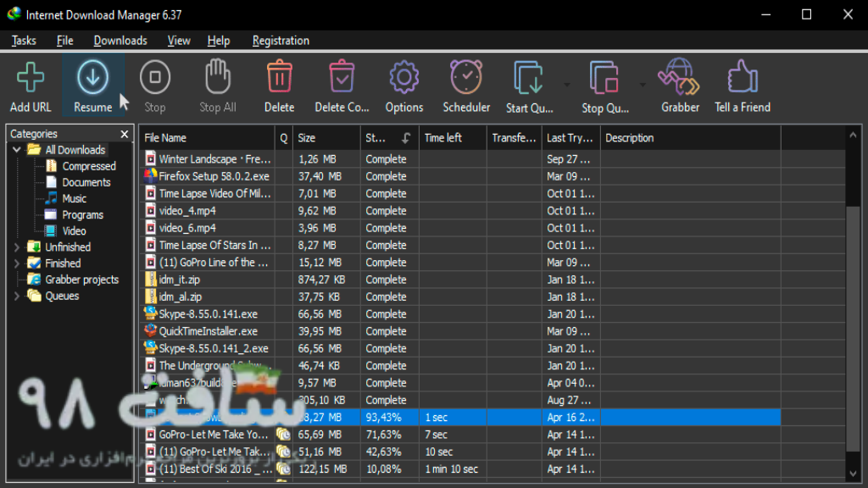The width and height of the screenshot is (868, 488).
Task: Sort by Last Try column header
Action: (571, 138)
